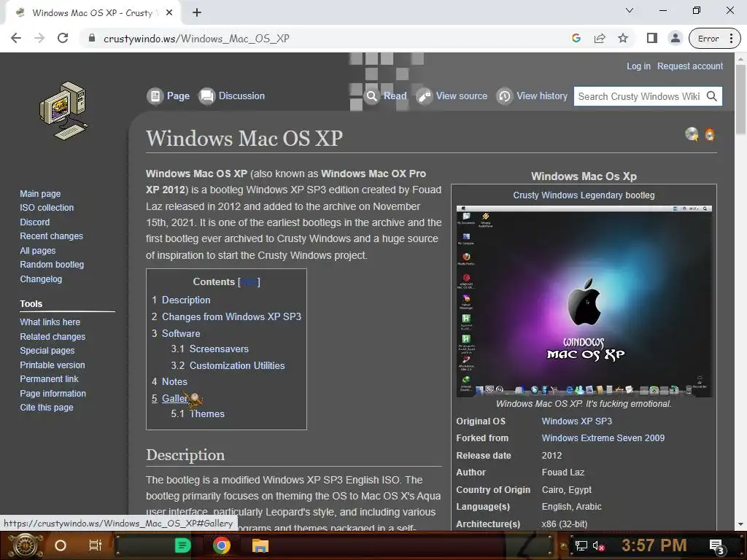Reload the page with refresh icon
This screenshot has width=747, height=560.
click(63, 39)
